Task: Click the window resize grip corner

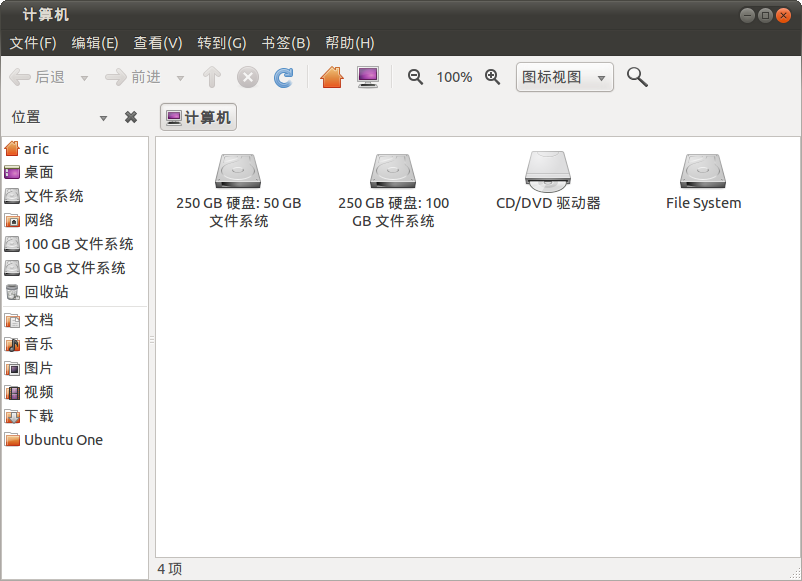Action: coord(795,574)
